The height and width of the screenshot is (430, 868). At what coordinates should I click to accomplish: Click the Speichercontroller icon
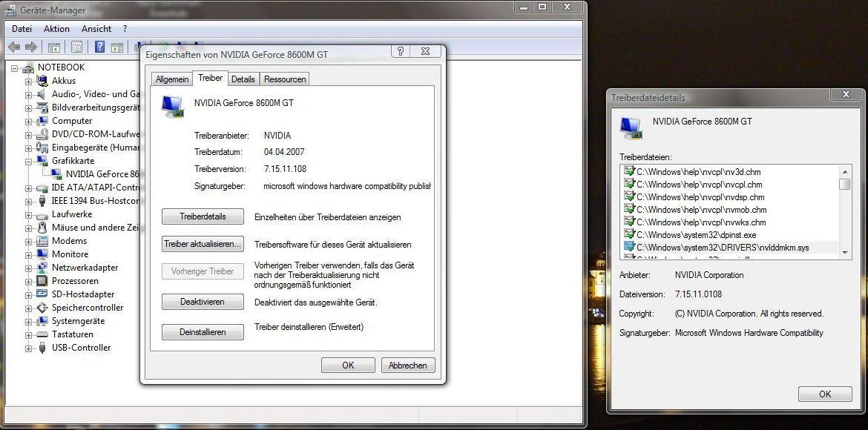[x=42, y=308]
